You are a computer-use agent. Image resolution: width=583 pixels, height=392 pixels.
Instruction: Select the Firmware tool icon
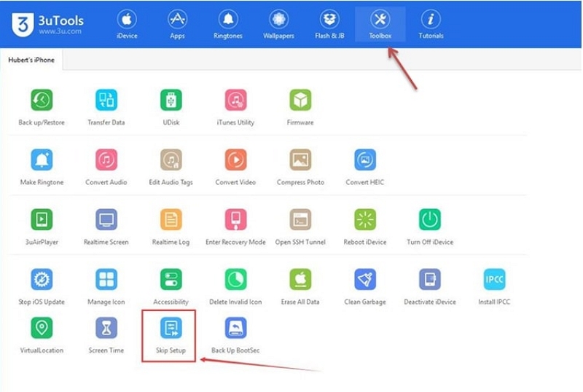[x=300, y=101]
